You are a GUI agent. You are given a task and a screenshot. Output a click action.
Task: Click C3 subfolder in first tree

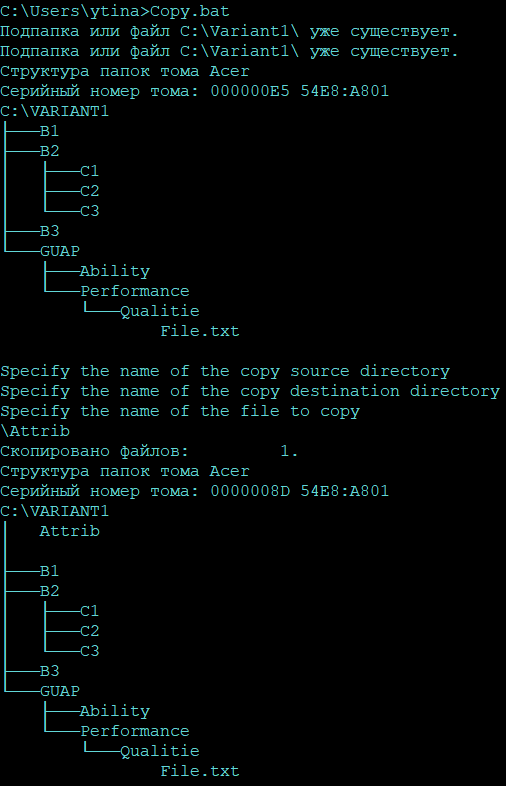point(90,212)
